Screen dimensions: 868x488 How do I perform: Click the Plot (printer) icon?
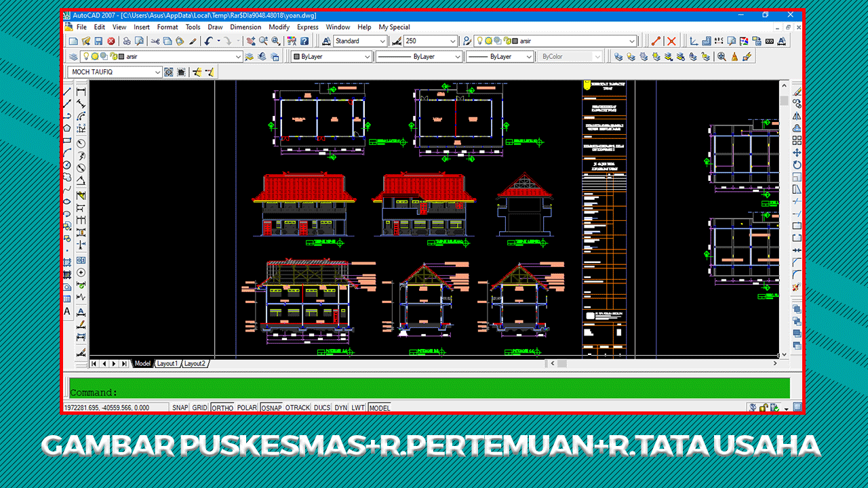point(127,41)
